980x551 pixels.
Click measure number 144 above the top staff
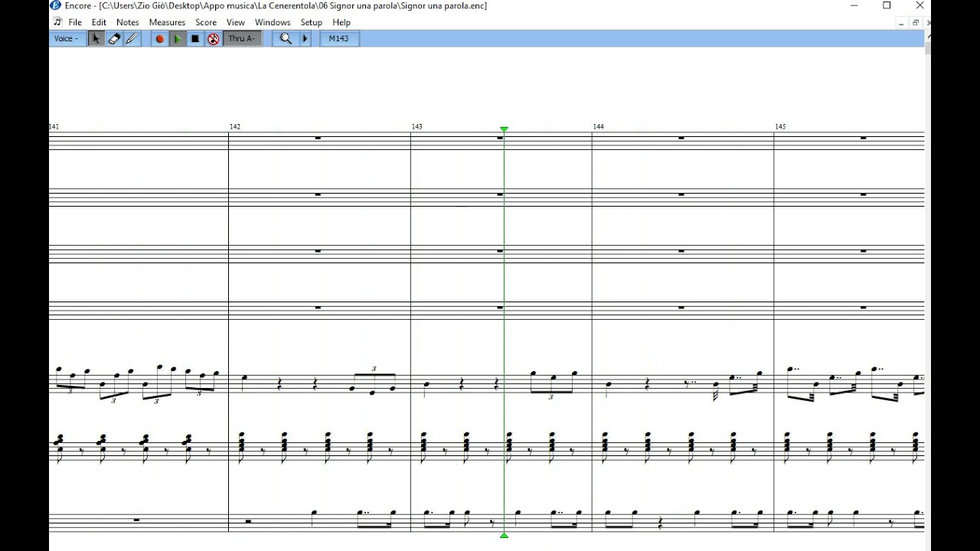[599, 126]
